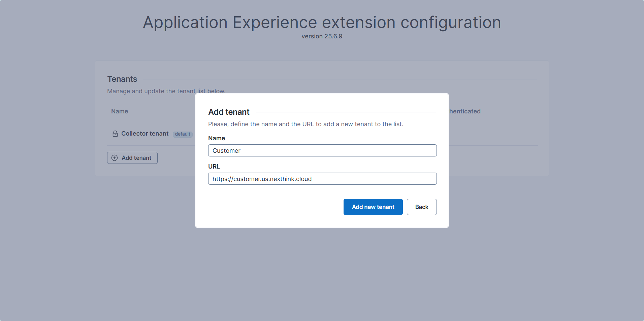This screenshot has height=321, width=644.
Task: Click the Add tenant label on the background button
Action: click(x=136, y=158)
